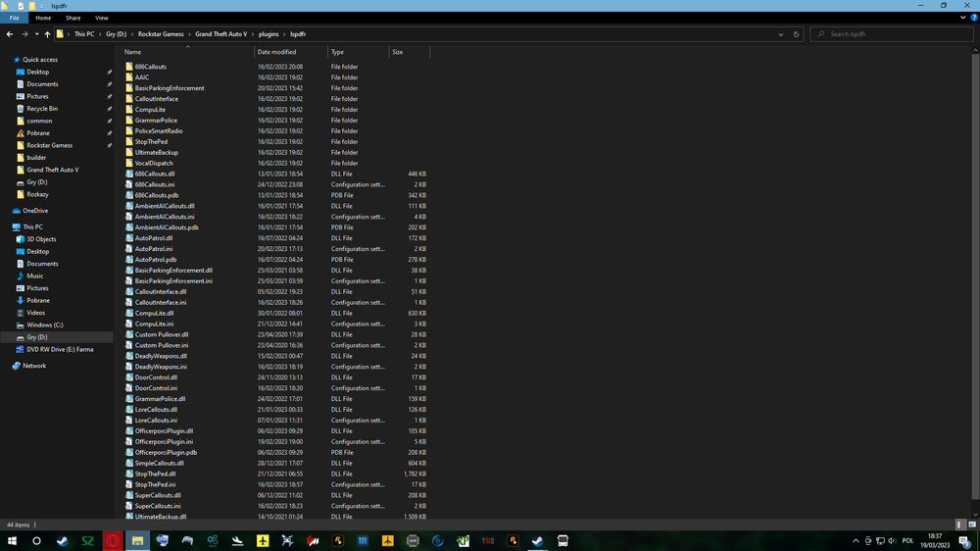Viewport: 980px width, 551px height.
Task: Open Music under This PC
Action: click(35, 275)
